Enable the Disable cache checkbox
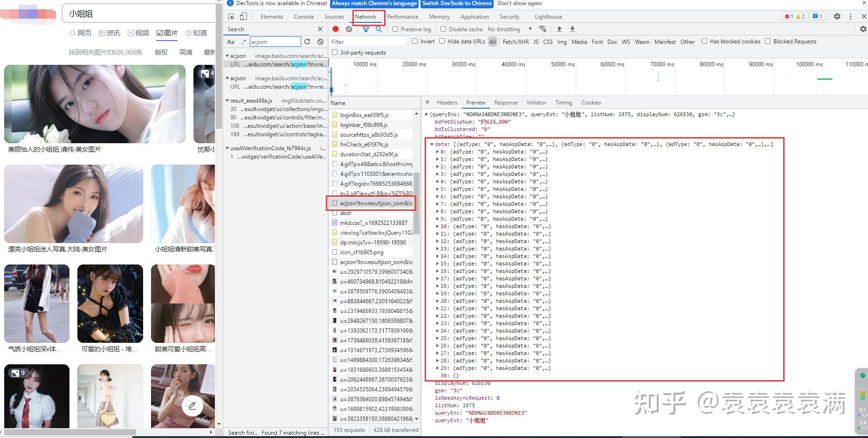The image size is (868, 438). click(443, 29)
